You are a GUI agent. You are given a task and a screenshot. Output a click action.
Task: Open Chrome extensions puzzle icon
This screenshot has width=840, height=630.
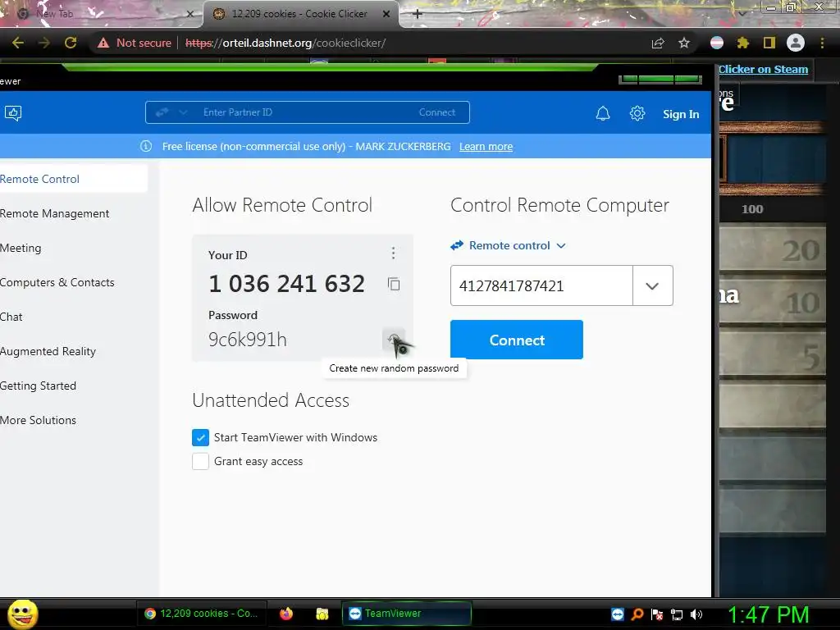743,43
